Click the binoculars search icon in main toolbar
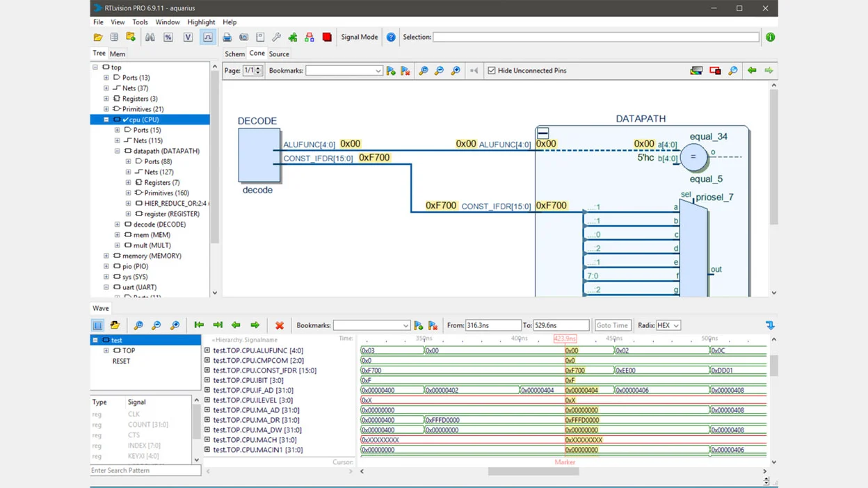This screenshot has width=868, height=488. (x=150, y=37)
